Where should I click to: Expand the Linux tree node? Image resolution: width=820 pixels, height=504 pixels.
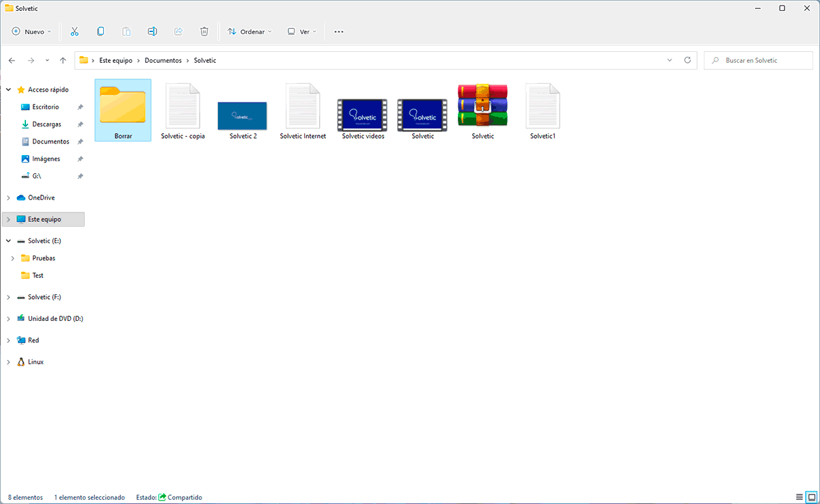8,362
